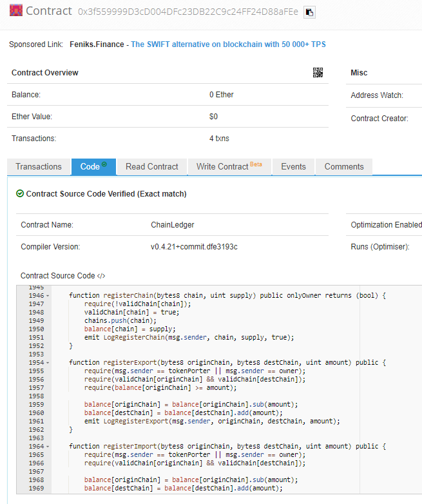The width and height of the screenshot is (422, 504).
Task: Open the Feniks.Finance sponsored link
Action: pyautogui.click(x=228, y=44)
